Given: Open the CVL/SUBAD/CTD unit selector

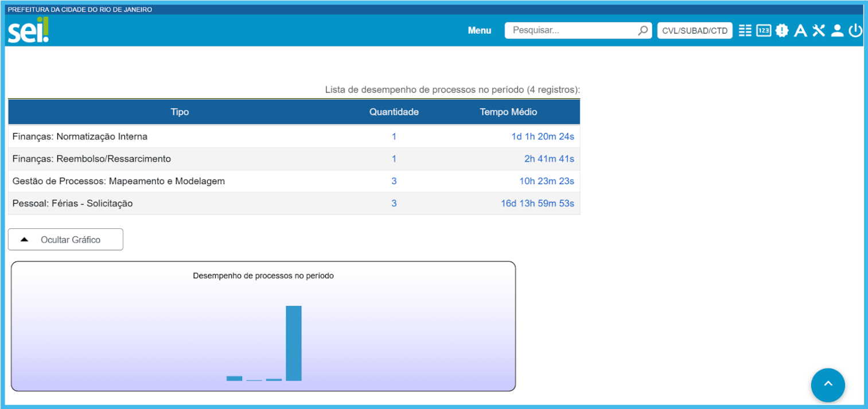Looking at the screenshot, I should [x=694, y=31].
